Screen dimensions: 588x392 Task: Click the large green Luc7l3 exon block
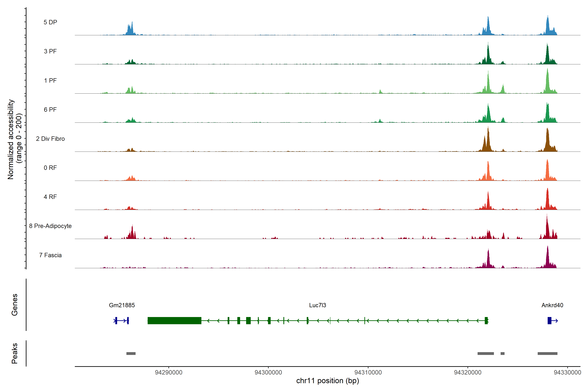point(174,320)
